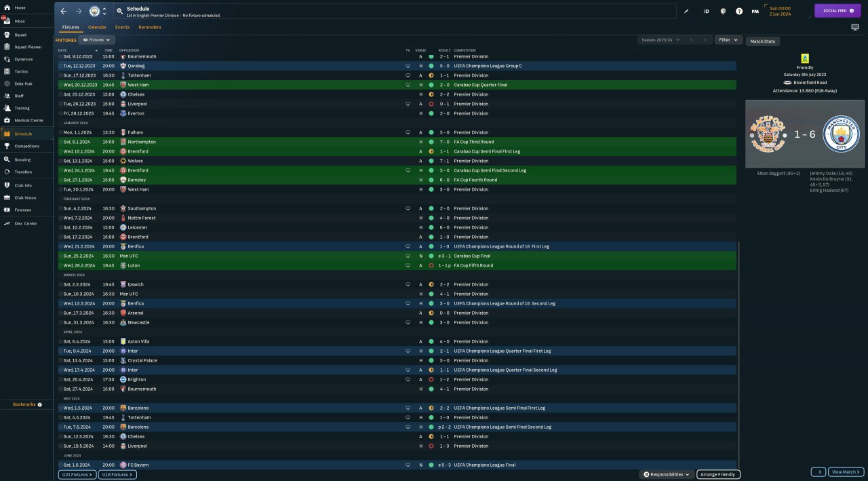Screen dimensions: 868x481
Task: Click the pencil edit icon in the top bar
Action: coord(686,12)
